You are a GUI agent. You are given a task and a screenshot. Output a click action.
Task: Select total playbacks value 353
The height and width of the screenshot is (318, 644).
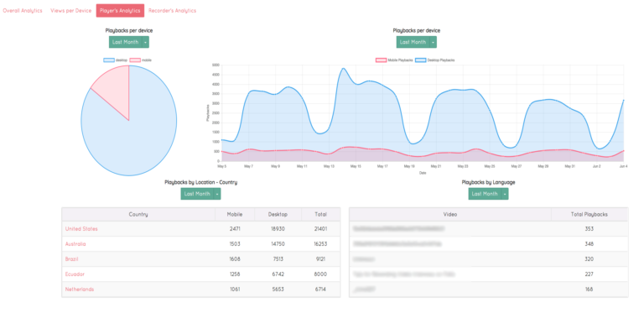(589, 229)
